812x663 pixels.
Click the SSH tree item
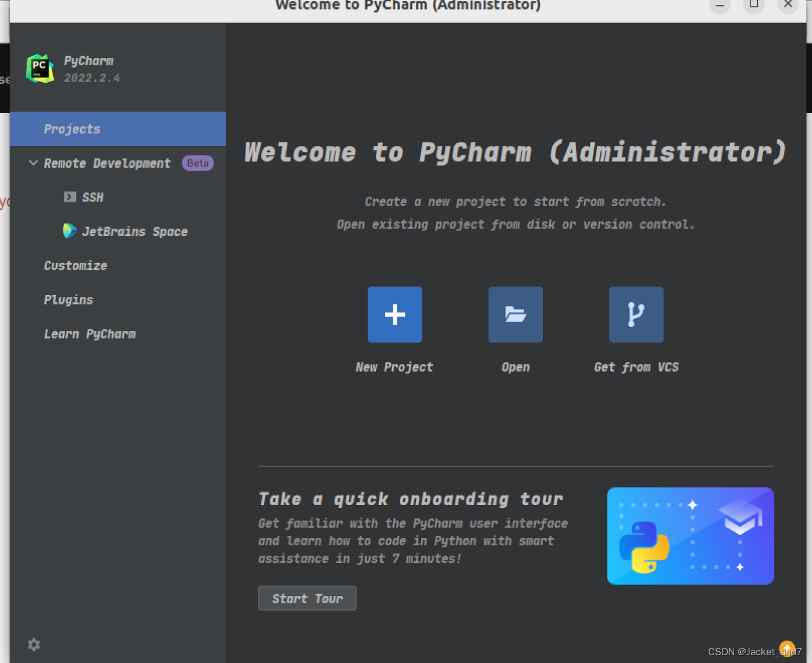(x=92, y=197)
